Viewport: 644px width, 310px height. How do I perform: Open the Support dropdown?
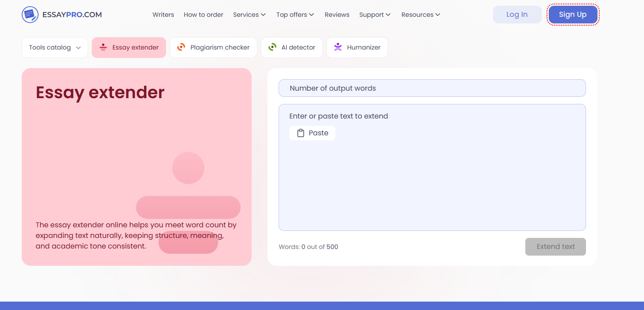(x=375, y=15)
